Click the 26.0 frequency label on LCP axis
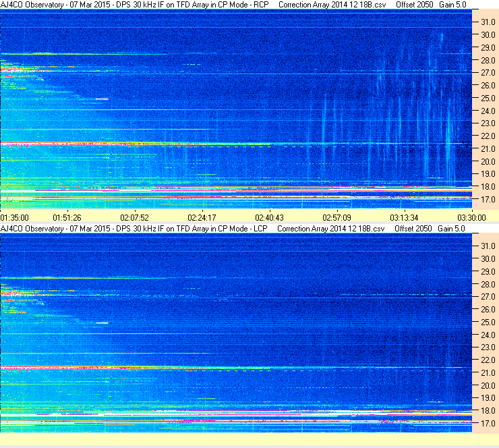 (x=488, y=310)
